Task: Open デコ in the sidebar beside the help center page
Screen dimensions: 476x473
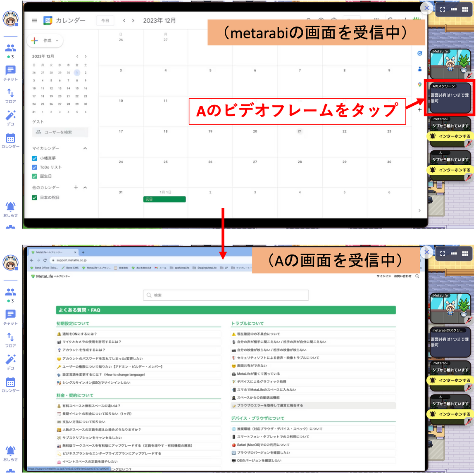Action: tap(10, 362)
